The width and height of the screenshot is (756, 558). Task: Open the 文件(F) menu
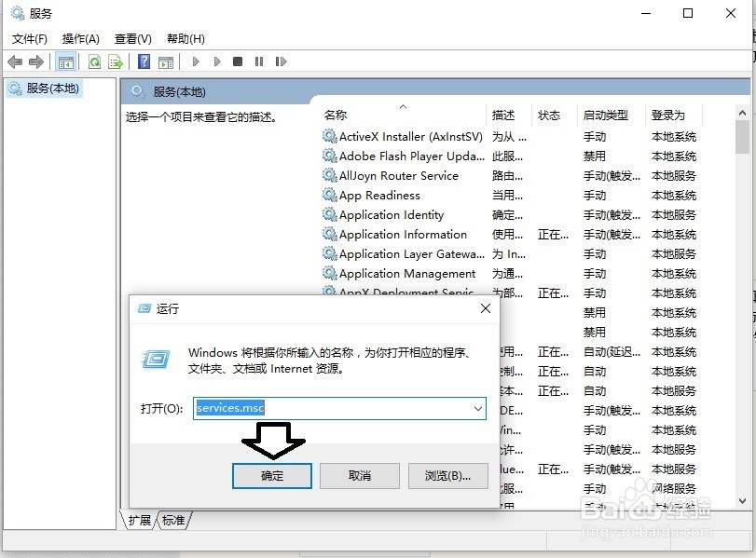click(29, 38)
